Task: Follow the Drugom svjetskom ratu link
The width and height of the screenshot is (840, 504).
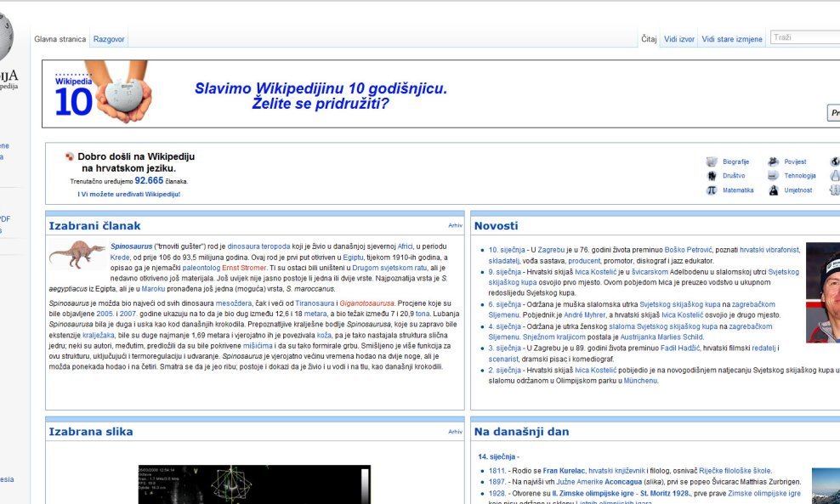Action: [389, 268]
